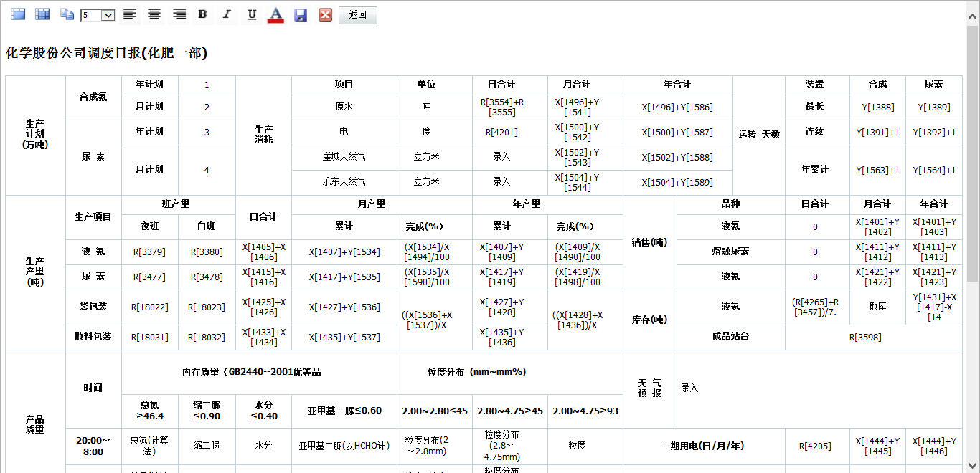Click Y[1563]+1 cell

point(877,171)
